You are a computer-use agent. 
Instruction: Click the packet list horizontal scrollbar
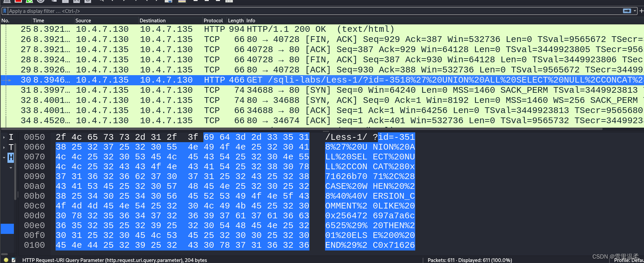(x=302, y=129)
